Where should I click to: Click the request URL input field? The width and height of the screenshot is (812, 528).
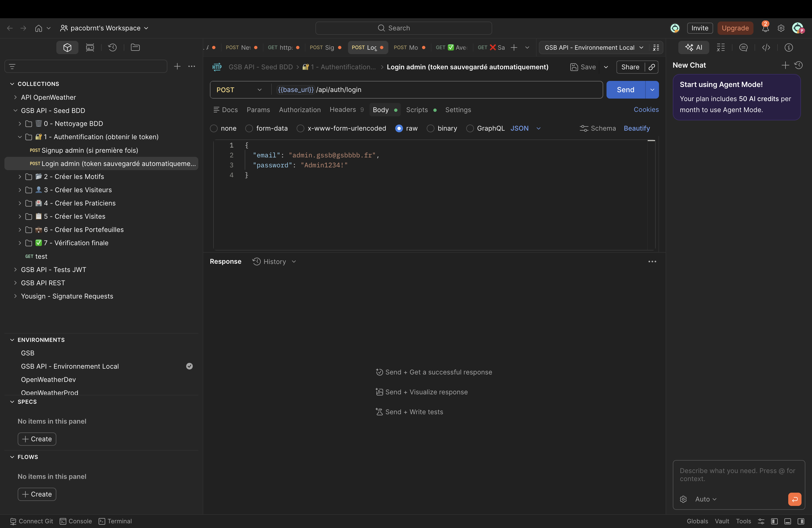pyautogui.click(x=437, y=90)
